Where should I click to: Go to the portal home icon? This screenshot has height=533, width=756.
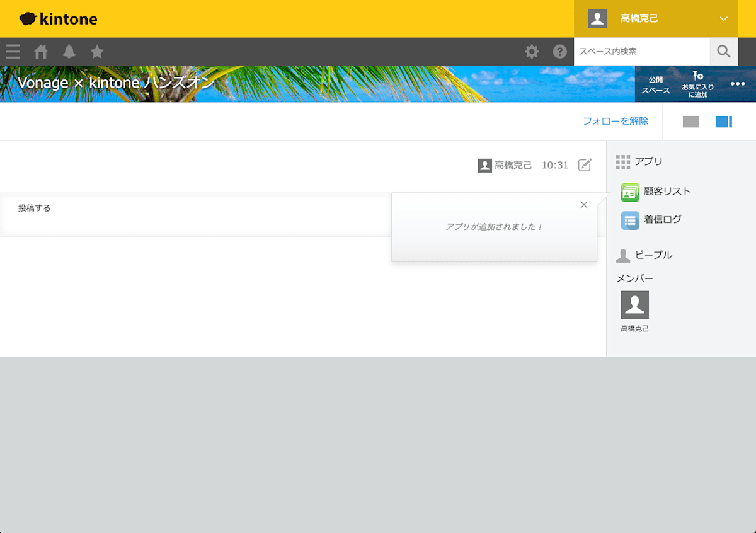click(41, 52)
